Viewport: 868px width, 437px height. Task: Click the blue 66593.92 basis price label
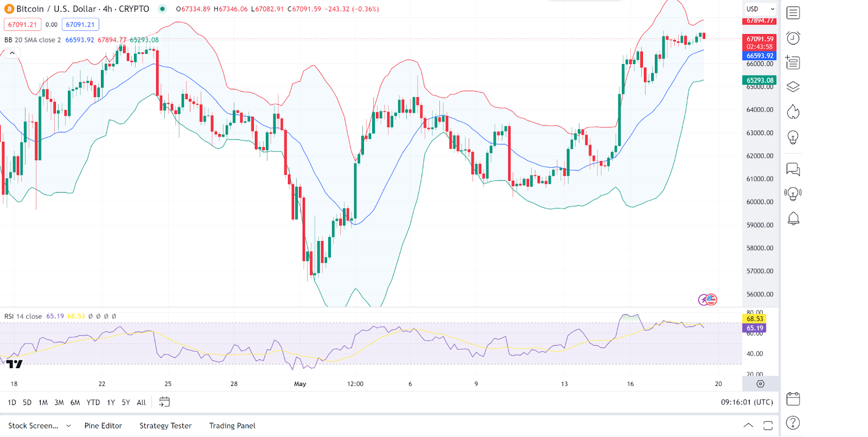pyautogui.click(x=760, y=56)
